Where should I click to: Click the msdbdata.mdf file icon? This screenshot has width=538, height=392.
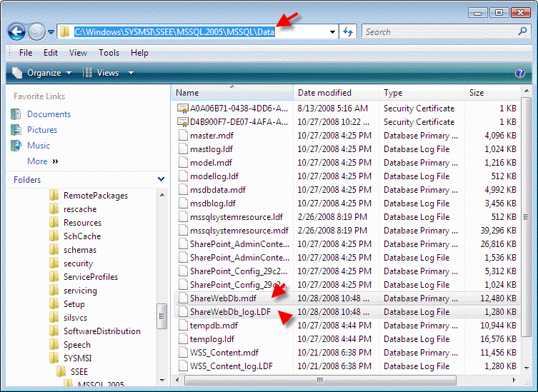(183, 190)
